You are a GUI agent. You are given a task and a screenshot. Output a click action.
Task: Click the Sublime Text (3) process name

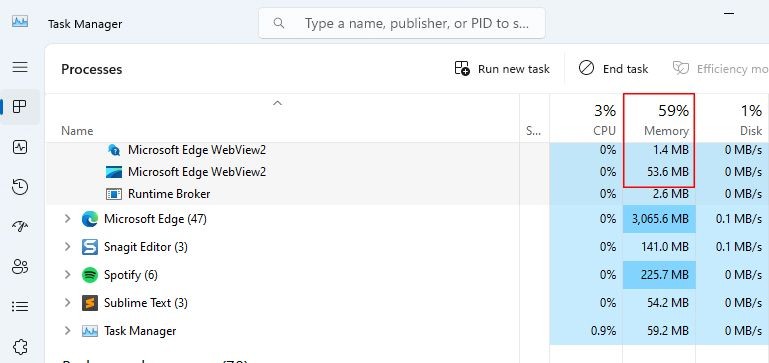pyautogui.click(x=146, y=303)
